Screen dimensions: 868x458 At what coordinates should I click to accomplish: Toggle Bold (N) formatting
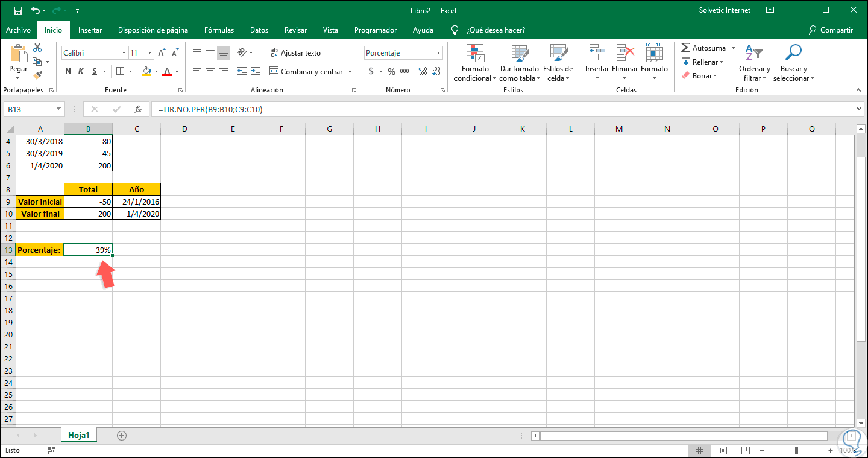[x=68, y=71]
